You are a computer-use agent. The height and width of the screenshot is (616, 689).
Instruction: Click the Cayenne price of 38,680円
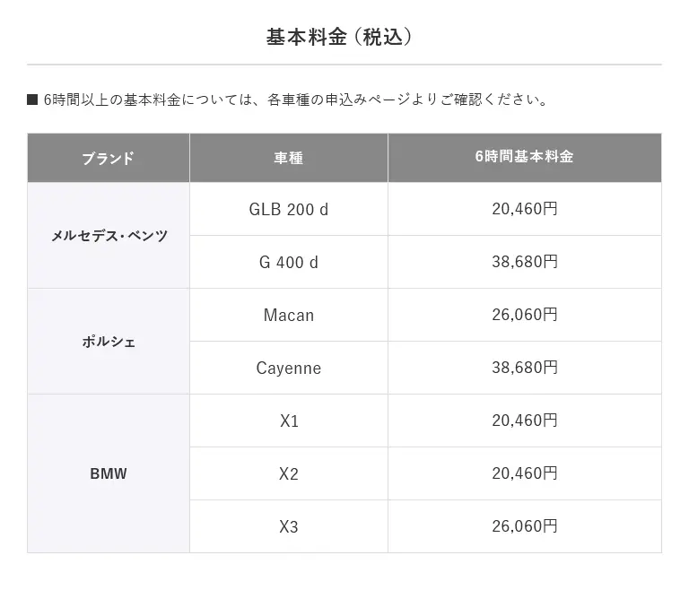(x=524, y=368)
